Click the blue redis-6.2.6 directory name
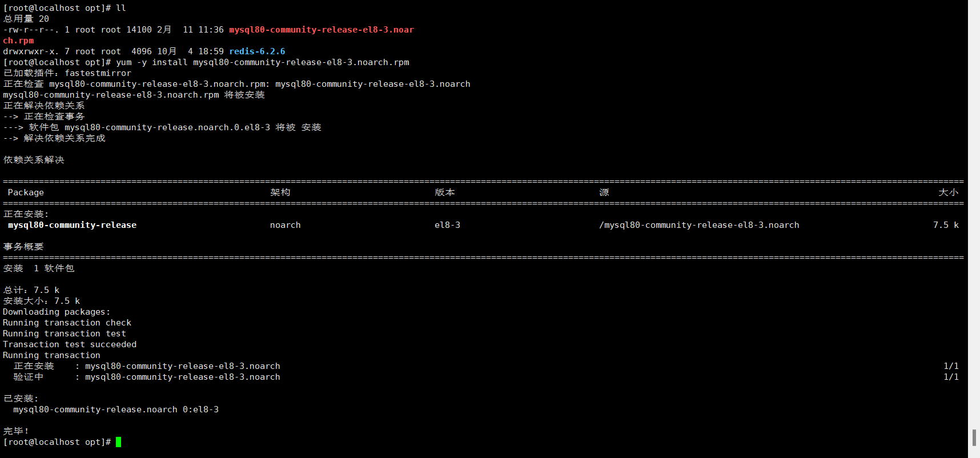 click(x=257, y=51)
